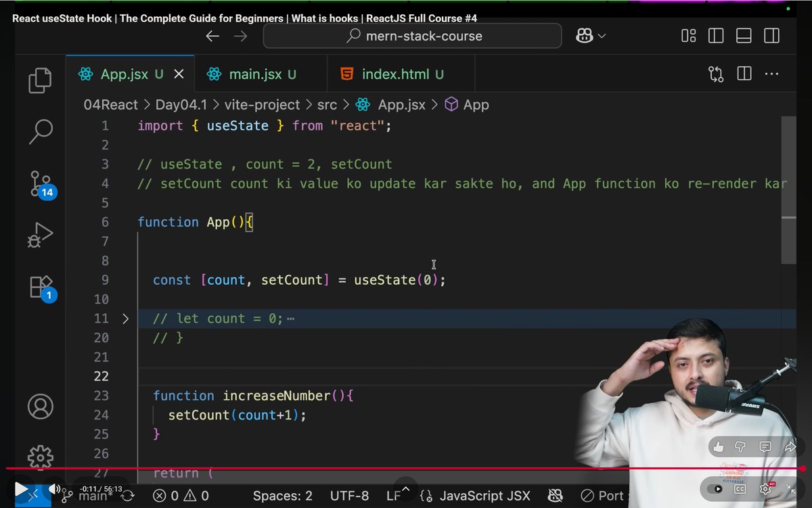The width and height of the screenshot is (812, 508).
Task: Split the editor to the right
Action: coord(744,74)
